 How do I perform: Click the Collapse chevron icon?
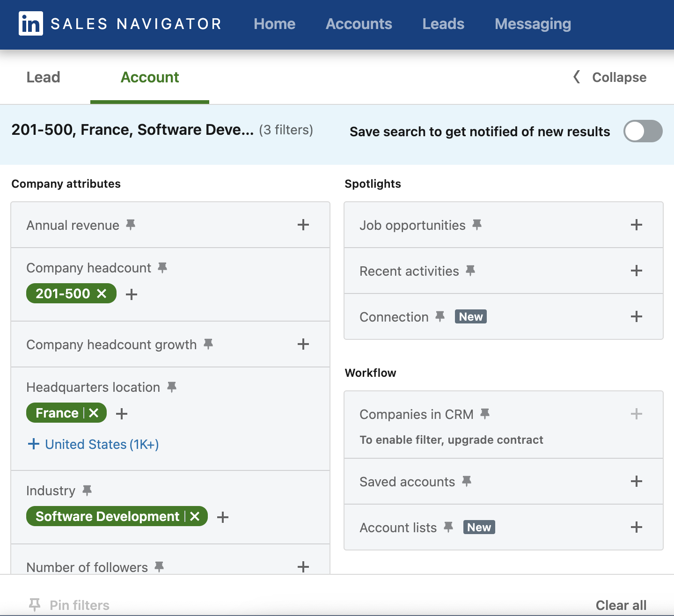click(577, 77)
